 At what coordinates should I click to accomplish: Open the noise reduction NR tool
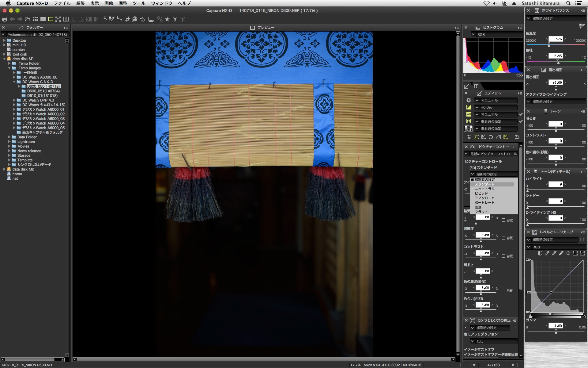click(469, 137)
